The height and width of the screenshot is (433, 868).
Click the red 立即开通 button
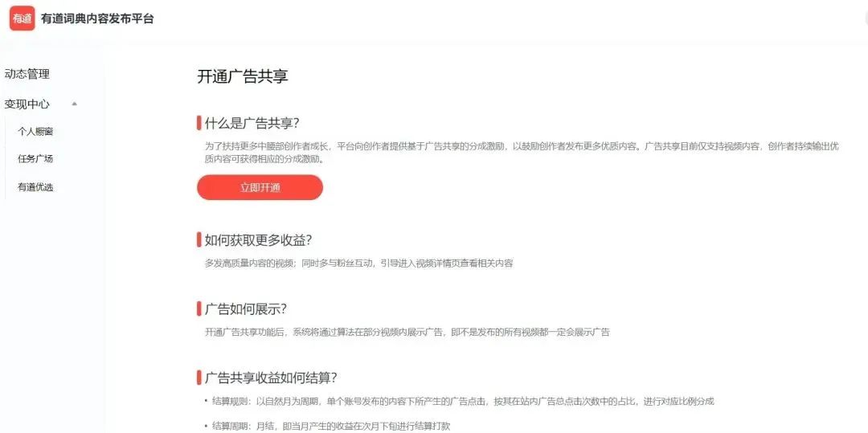260,187
